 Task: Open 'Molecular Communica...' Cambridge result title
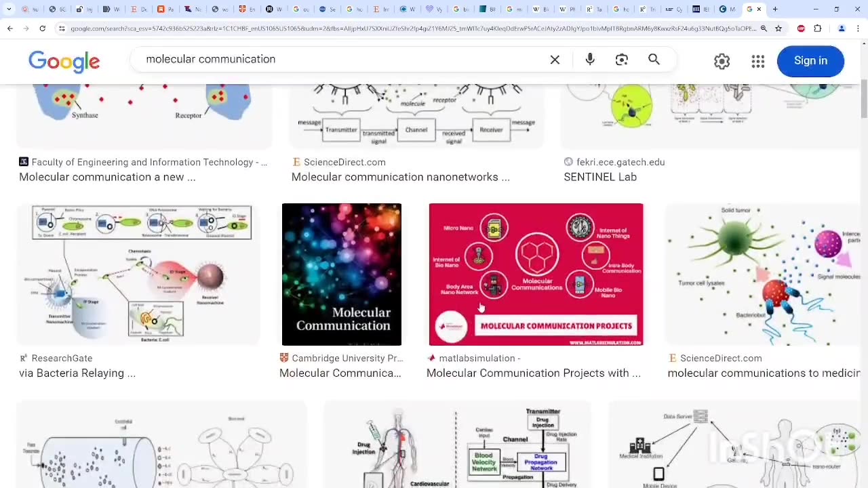(x=340, y=373)
